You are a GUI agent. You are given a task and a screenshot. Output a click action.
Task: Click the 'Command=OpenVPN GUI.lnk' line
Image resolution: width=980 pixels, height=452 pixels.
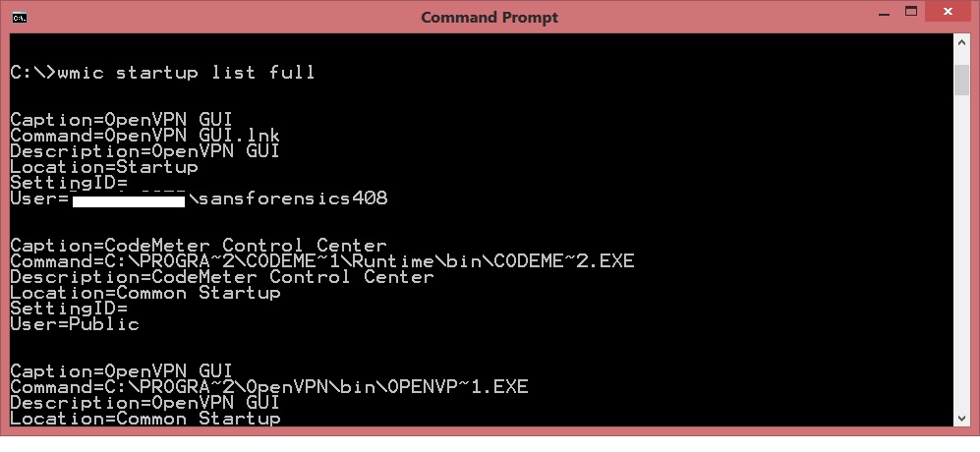click(145, 135)
